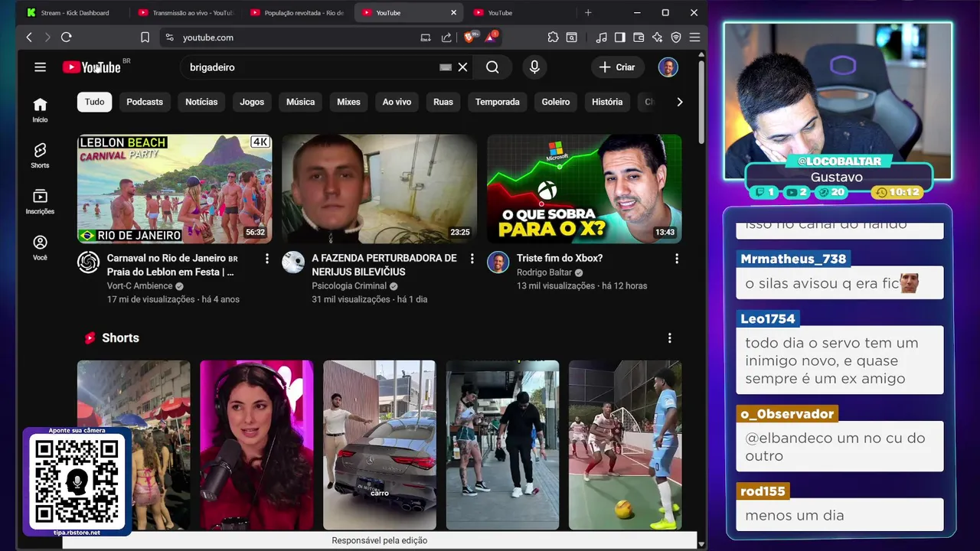
Task: Open the YouTube hamburger guide menu
Action: (x=40, y=67)
